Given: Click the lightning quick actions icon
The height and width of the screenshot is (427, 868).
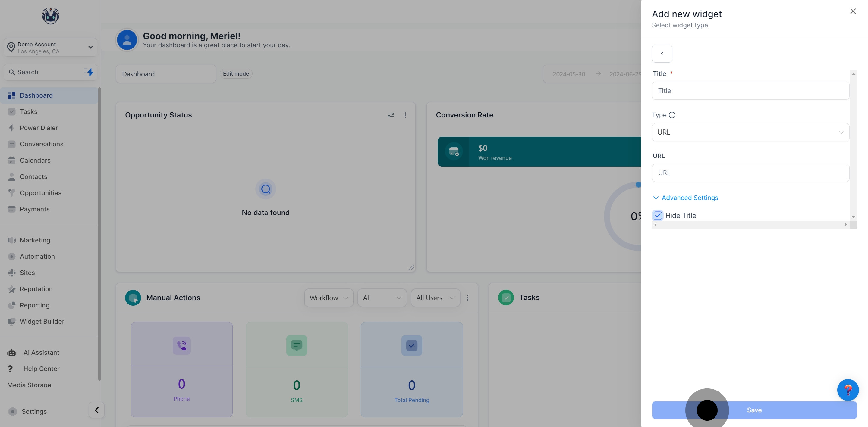Looking at the screenshot, I should 90,72.
